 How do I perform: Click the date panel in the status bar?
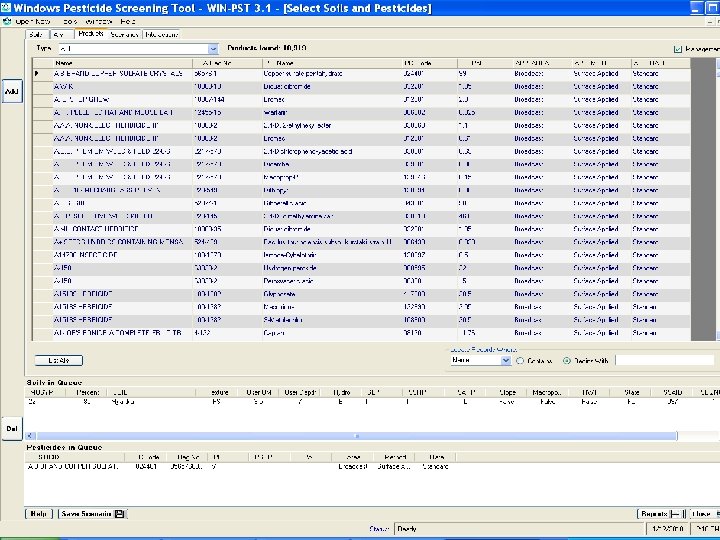tap(668, 529)
